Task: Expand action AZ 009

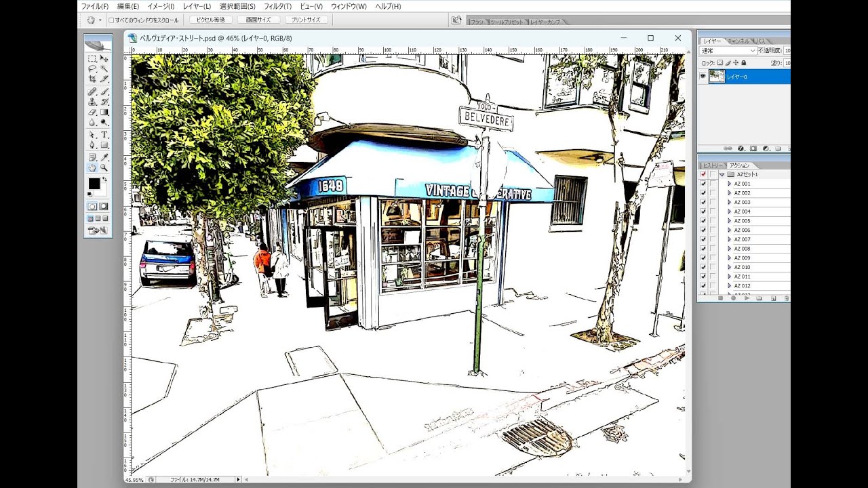Action: [x=729, y=258]
